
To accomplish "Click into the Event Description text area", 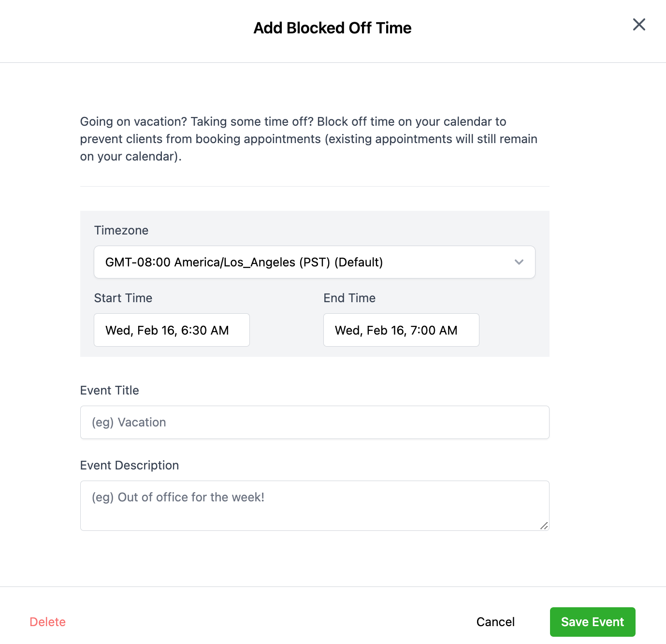I will pyautogui.click(x=315, y=505).
